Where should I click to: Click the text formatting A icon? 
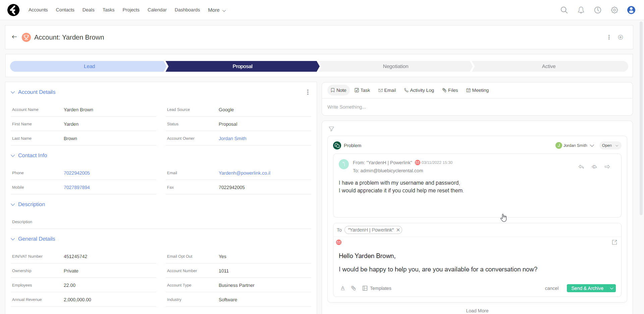pyautogui.click(x=343, y=288)
